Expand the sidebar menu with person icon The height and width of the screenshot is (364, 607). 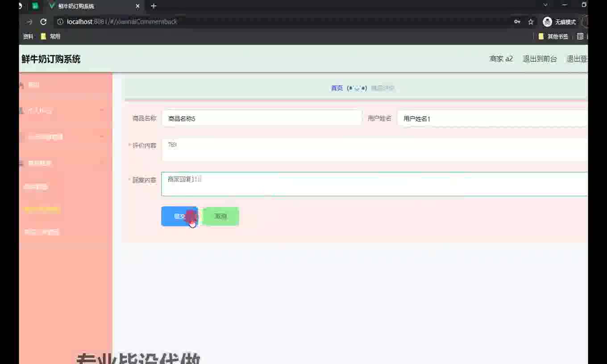pos(66,111)
